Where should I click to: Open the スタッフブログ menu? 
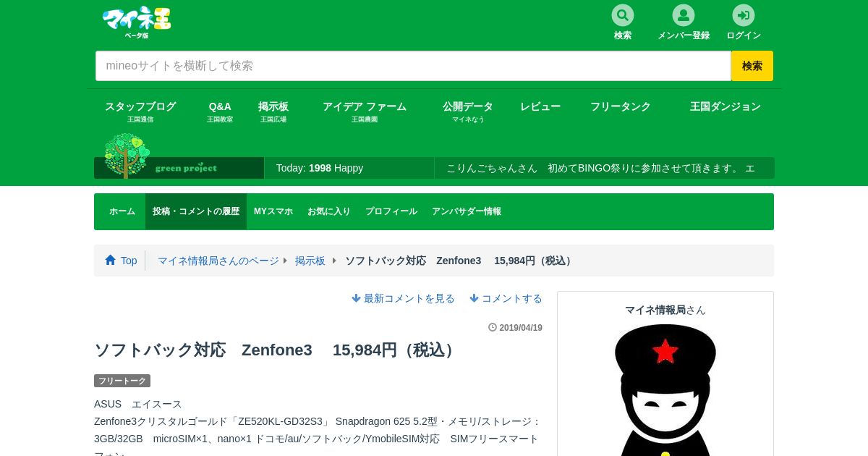(x=140, y=111)
